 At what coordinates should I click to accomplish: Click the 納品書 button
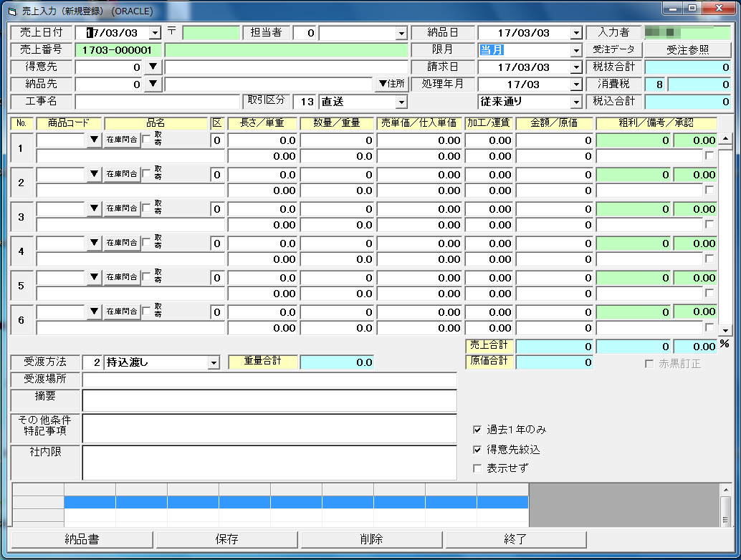tap(82, 539)
